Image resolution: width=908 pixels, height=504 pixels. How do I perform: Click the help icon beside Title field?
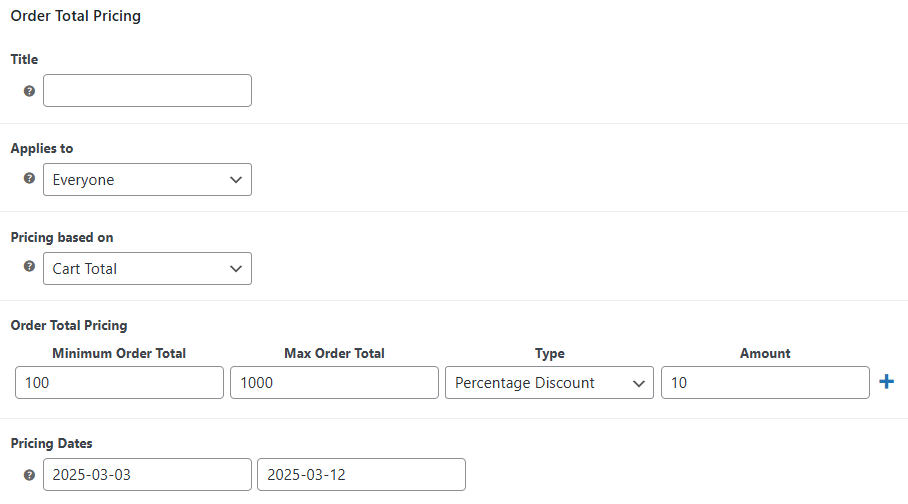tap(29, 91)
